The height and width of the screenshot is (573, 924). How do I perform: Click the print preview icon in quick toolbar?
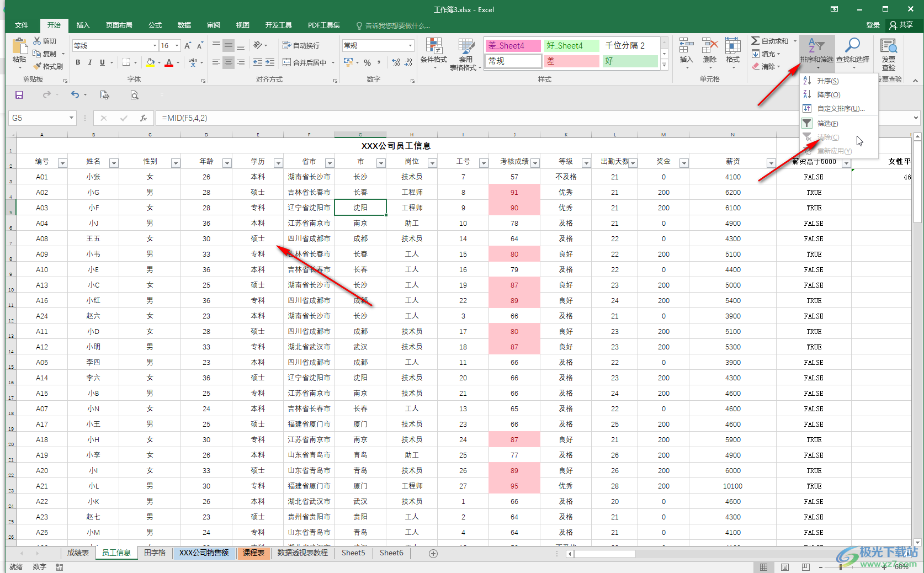pos(134,95)
